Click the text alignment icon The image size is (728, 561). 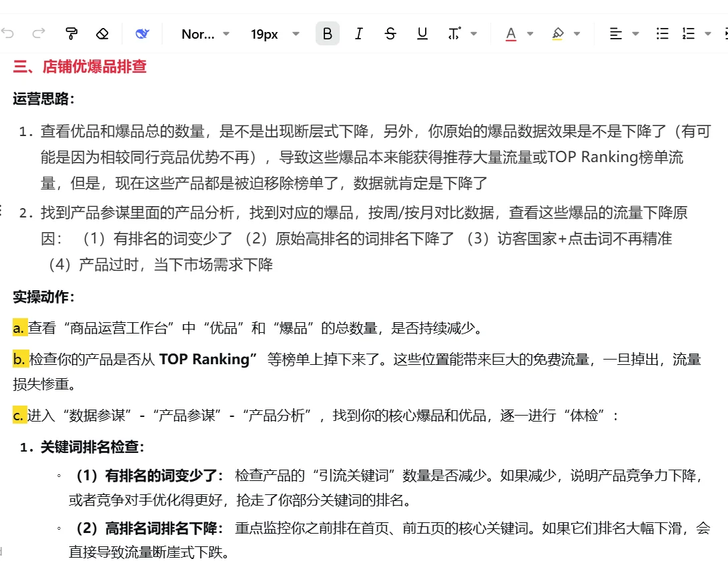[x=616, y=33]
